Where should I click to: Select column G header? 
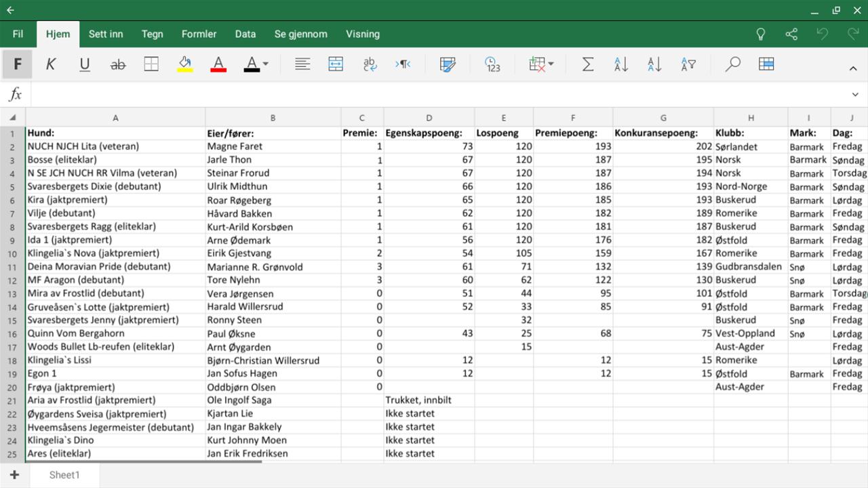pyautogui.click(x=663, y=117)
